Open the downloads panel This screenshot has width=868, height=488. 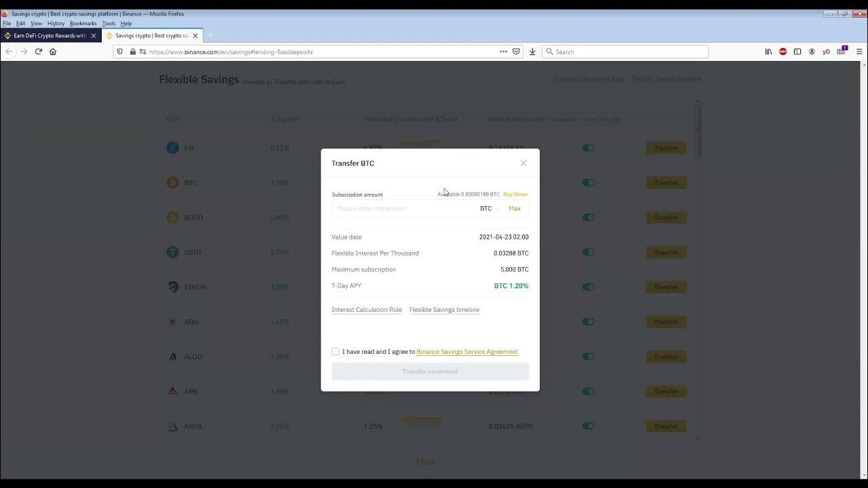pos(532,52)
